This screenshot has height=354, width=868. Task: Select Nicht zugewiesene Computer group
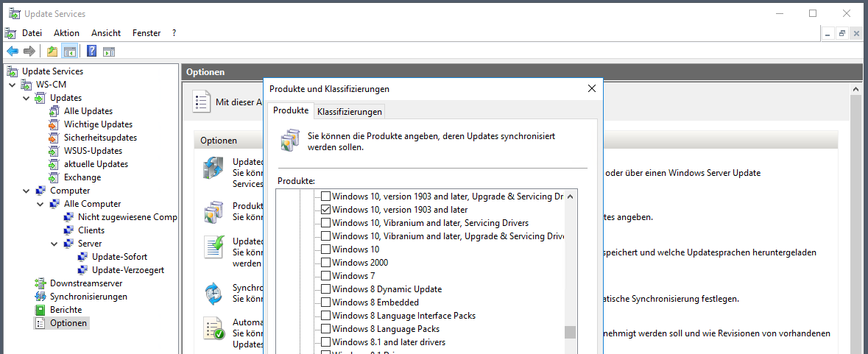pyautogui.click(x=127, y=217)
